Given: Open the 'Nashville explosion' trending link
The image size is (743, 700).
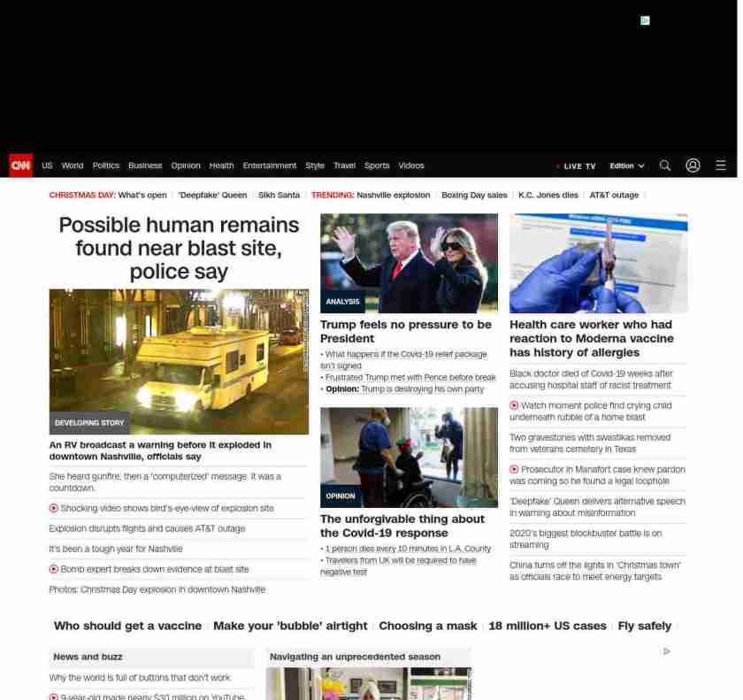Looking at the screenshot, I should coord(393,196).
